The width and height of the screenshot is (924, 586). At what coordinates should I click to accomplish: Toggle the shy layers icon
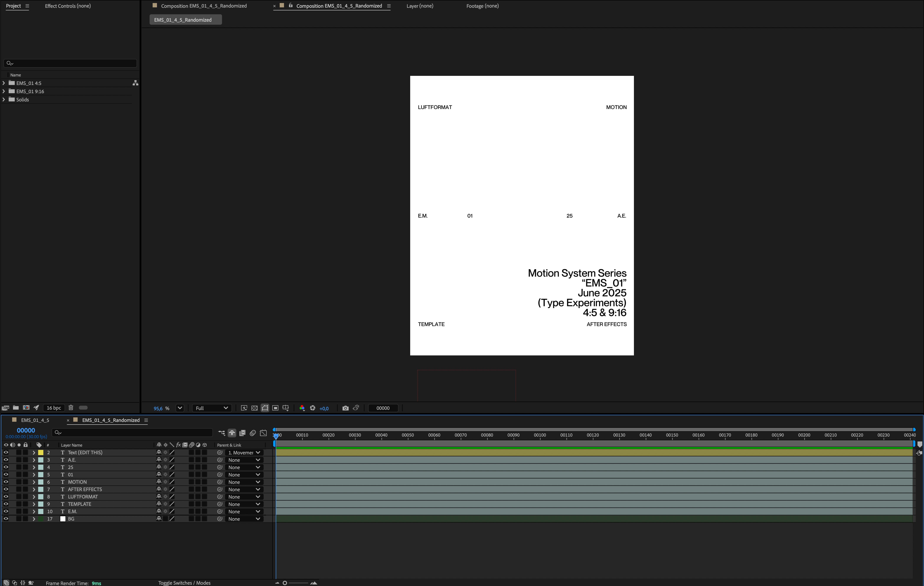232,433
